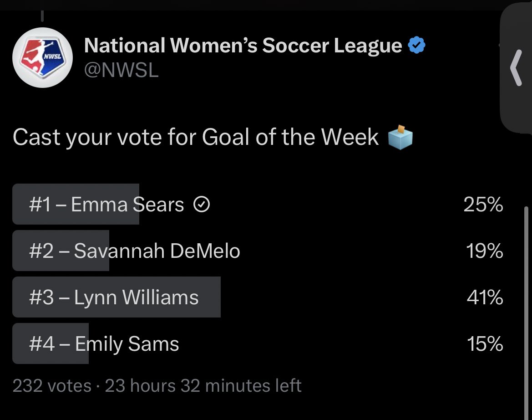This screenshot has width=532, height=420.
Task: Choose poll option #2 Savannah DeMelo
Action: [134, 251]
